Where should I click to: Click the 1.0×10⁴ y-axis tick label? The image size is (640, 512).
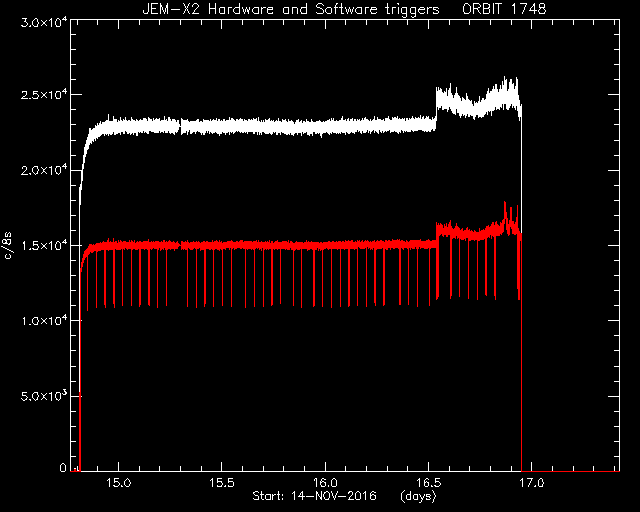(x=44, y=321)
